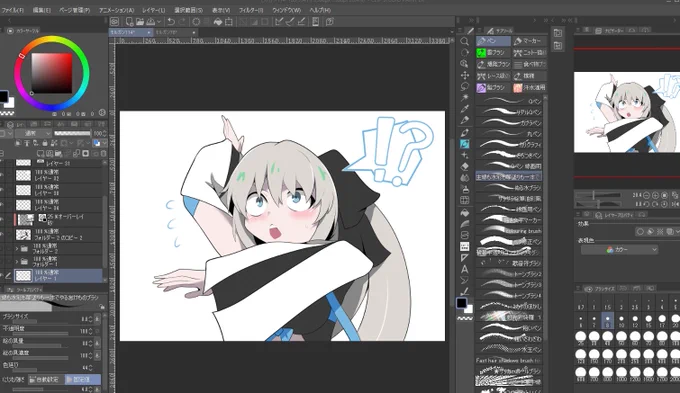Open the レイヤー(L) menu
This screenshot has width=680, height=393.
[154, 10]
